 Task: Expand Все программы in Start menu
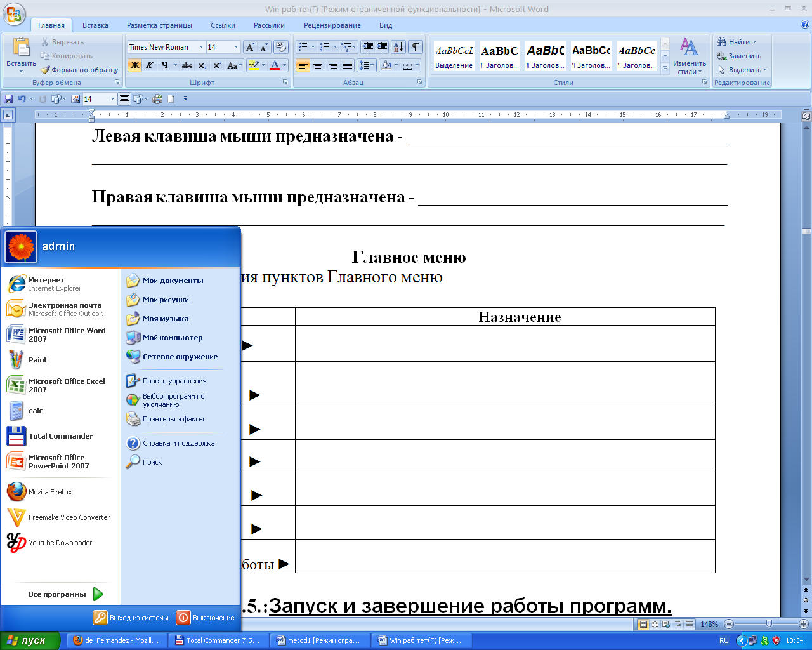click(x=65, y=594)
